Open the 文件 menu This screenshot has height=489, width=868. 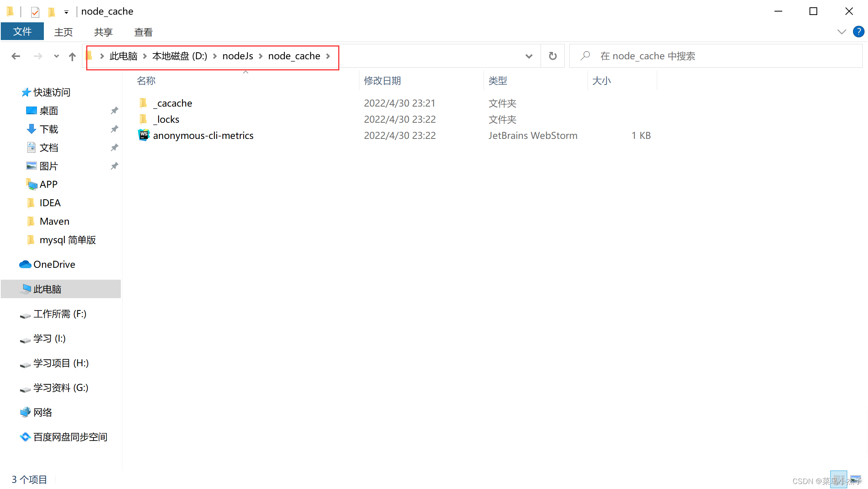click(22, 32)
